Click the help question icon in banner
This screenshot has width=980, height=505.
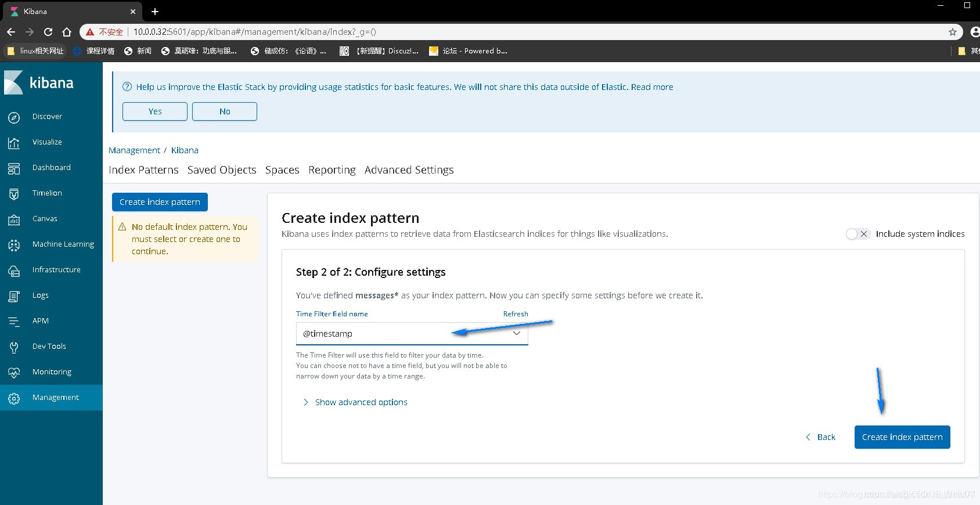tap(127, 86)
